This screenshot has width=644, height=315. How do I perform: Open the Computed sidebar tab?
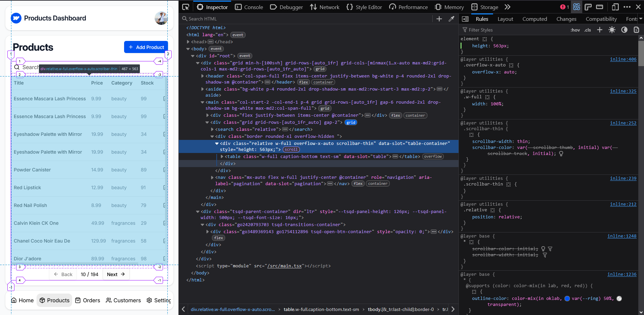tap(534, 19)
